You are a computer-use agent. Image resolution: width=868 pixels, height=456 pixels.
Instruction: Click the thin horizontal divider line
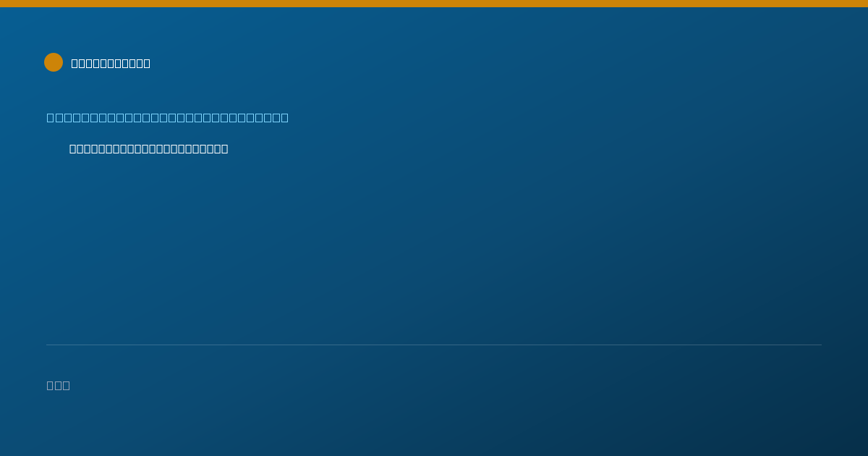434,345
